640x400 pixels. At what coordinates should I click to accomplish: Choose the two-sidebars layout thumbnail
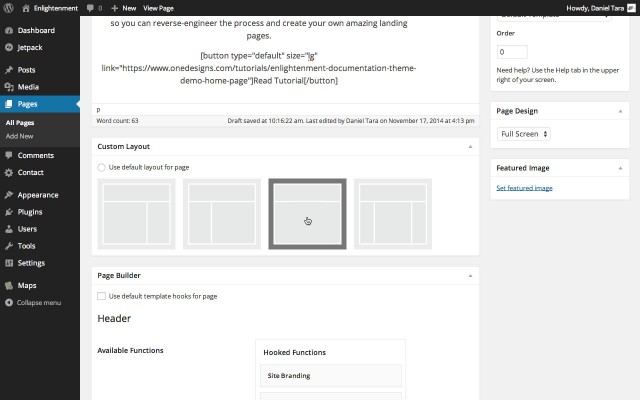393,214
